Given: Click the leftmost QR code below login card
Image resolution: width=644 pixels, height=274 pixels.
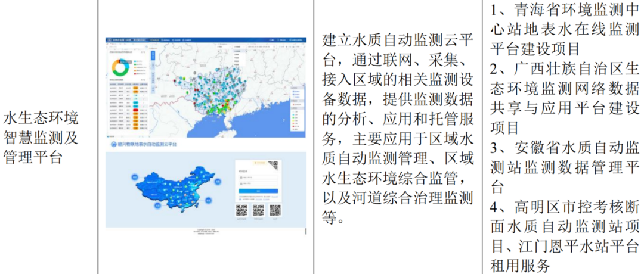Looking at the screenshot, I should (x=241, y=210).
